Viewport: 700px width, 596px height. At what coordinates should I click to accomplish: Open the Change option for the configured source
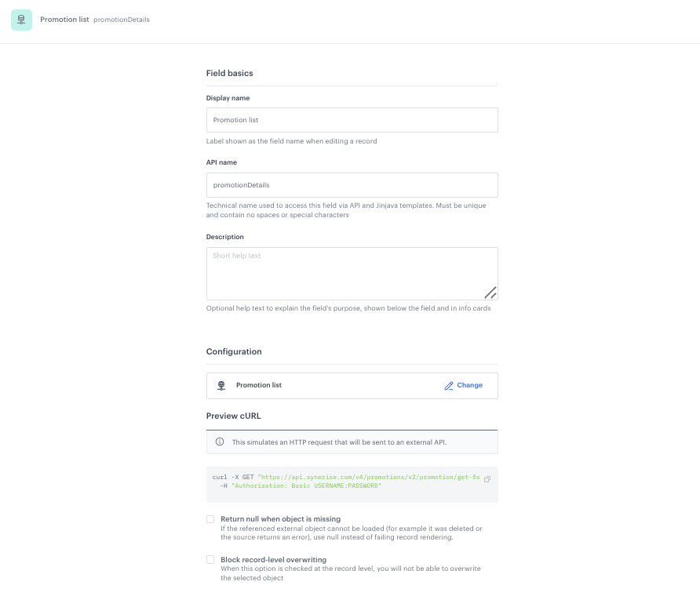point(468,385)
